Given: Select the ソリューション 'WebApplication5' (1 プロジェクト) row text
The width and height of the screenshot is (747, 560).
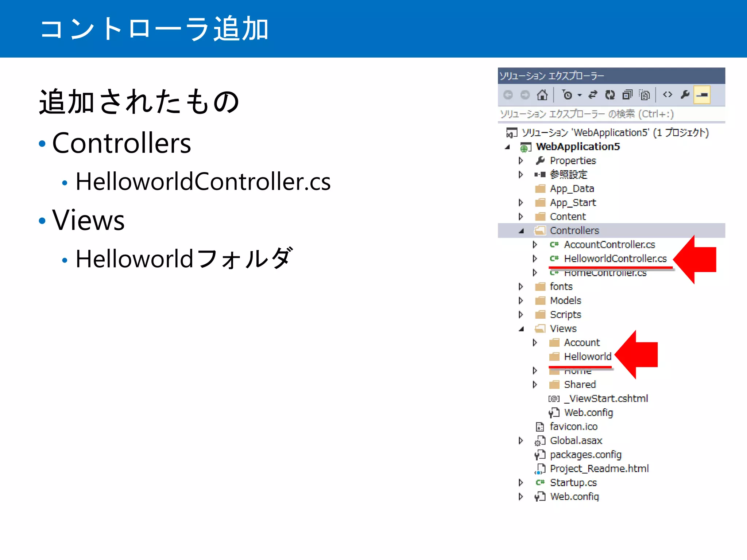Looking at the screenshot, I should tap(615, 133).
